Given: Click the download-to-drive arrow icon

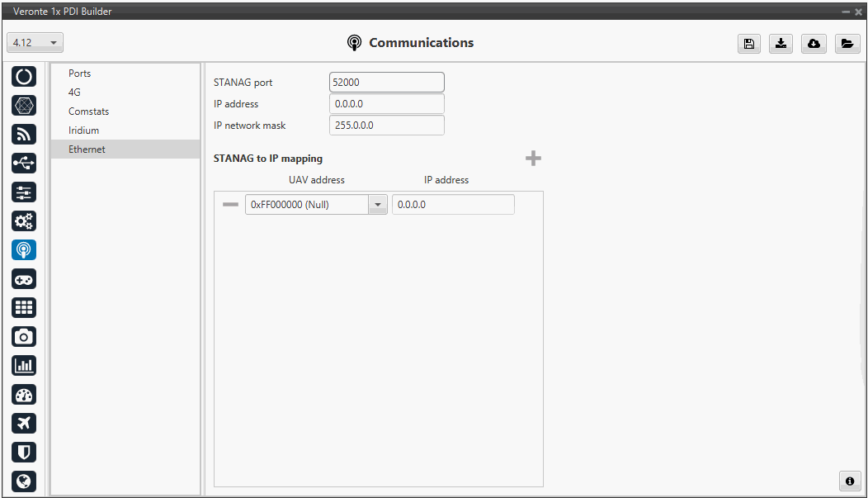Looking at the screenshot, I should click(x=781, y=45).
